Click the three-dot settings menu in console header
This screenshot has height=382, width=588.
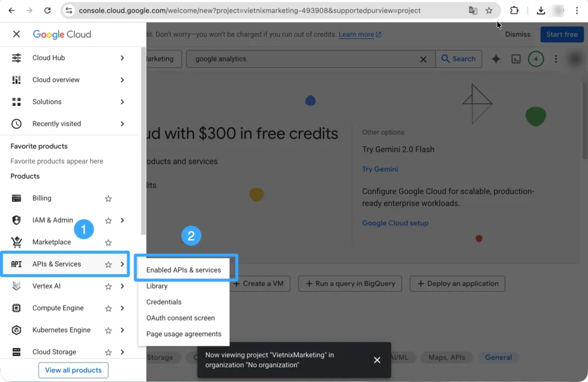(555, 59)
